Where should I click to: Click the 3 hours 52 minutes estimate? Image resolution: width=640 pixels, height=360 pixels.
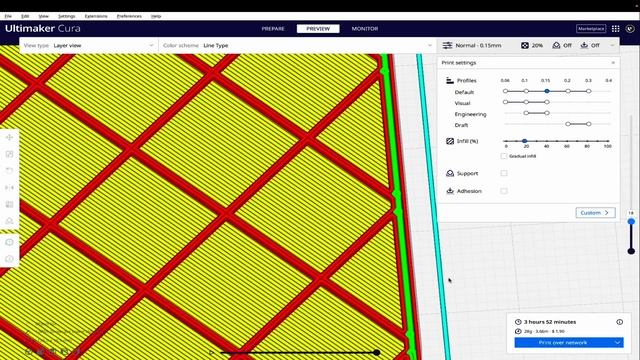pyautogui.click(x=550, y=322)
